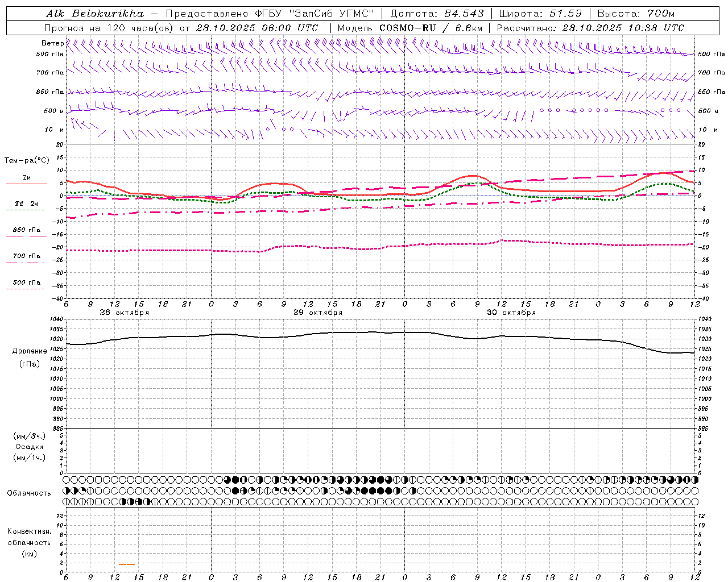Viewport: 728px width, 582px height.
Task: Click the '28 октября' date label
Action: [x=125, y=313]
